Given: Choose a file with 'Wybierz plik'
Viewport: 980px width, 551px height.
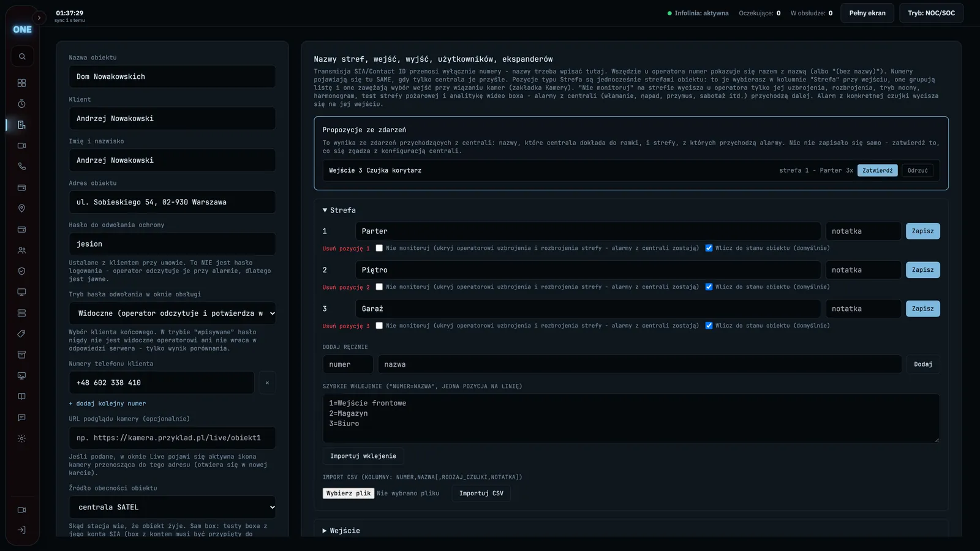Looking at the screenshot, I should click(x=349, y=493).
